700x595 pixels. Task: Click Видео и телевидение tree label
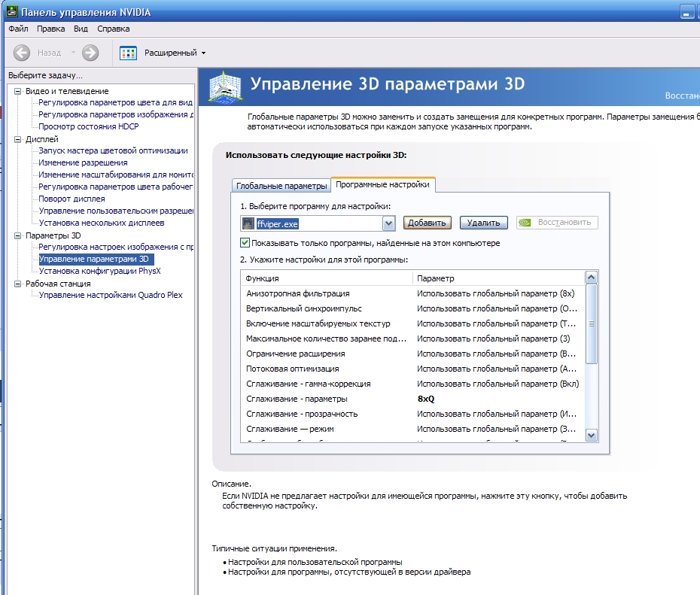point(67,91)
